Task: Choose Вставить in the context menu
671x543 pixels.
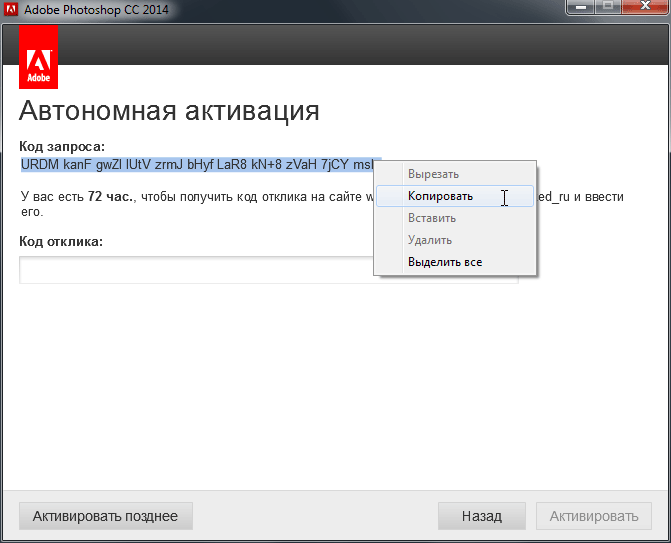Action: [x=455, y=218]
